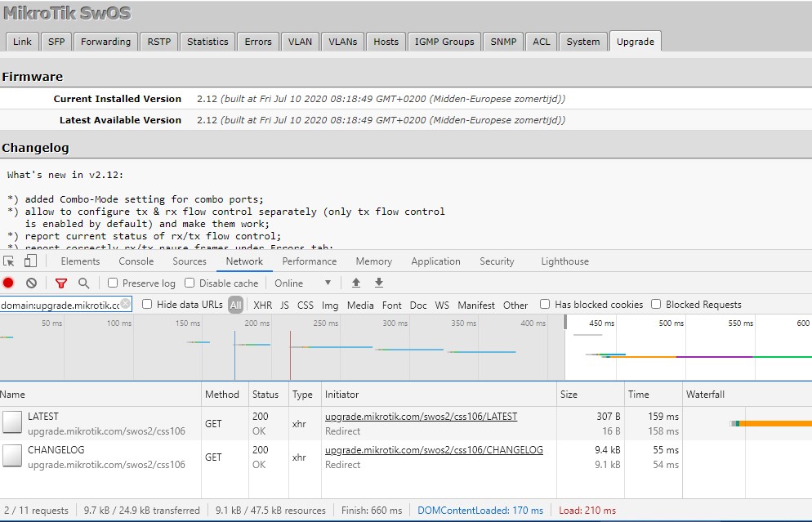812x522 pixels.
Task: Import HAR file upload arrow icon
Action: coord(356,283)
